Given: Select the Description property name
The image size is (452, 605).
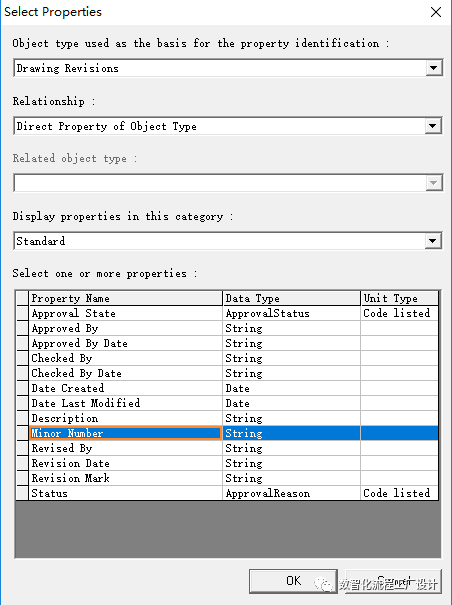Looking at the screenshot, I should [x=126, y=418].
